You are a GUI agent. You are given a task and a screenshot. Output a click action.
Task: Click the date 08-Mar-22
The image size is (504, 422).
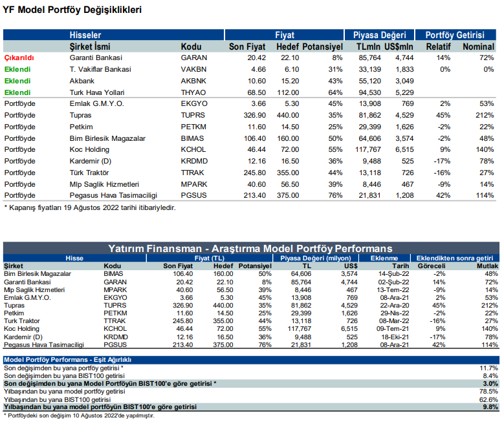tap(394, 321)
